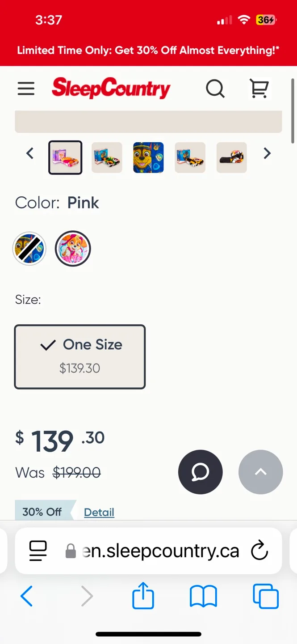Open the hamburger navigation menu
Image resolution: width=297 pixels, height=644 pixels.
coord(26,89)
